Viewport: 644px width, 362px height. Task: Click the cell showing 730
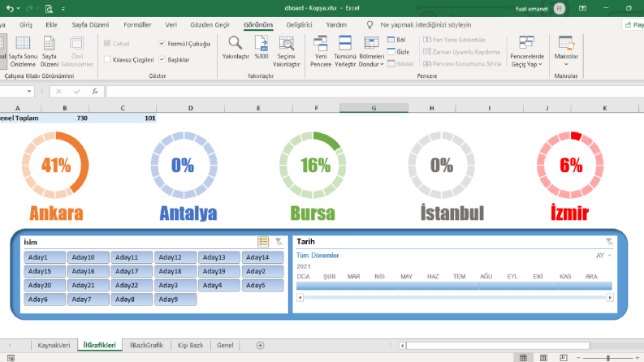tap(65, 119)
